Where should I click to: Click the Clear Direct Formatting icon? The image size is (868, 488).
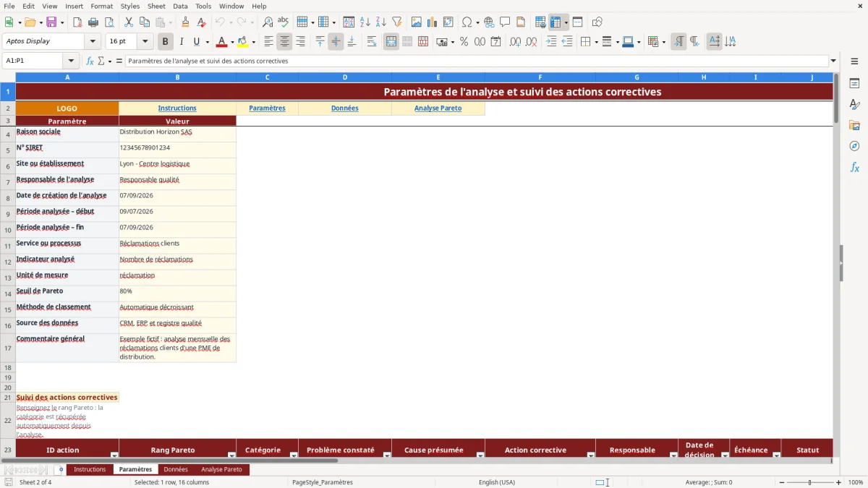201,22
